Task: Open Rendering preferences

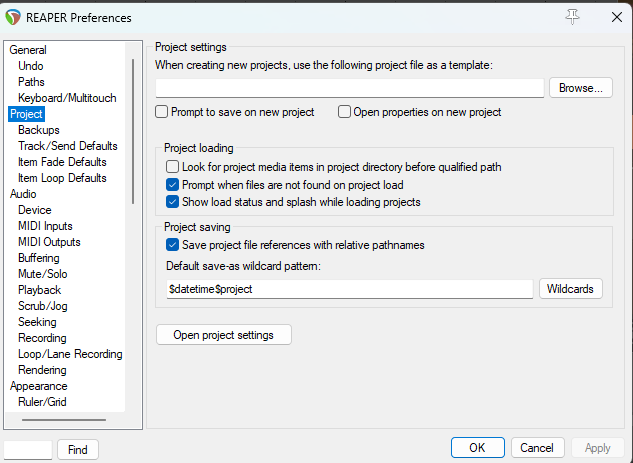Action: pyautogui.click(x=42, y=370)
